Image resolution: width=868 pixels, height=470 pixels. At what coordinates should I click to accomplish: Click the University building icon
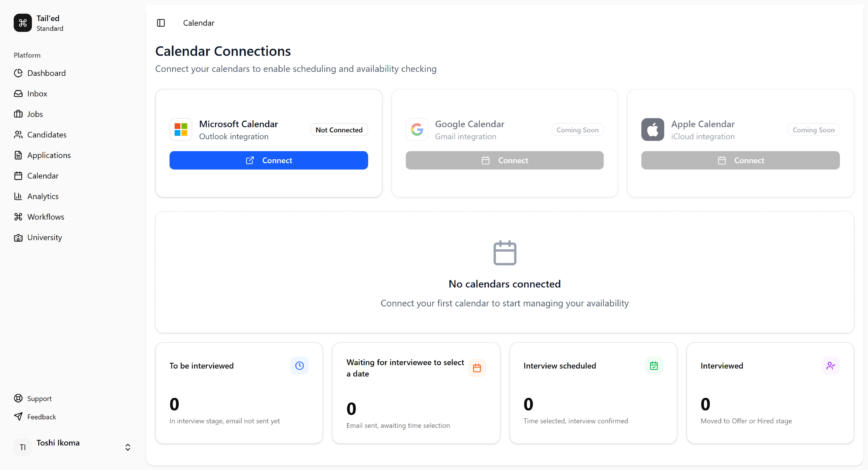(x=18, y=238)
